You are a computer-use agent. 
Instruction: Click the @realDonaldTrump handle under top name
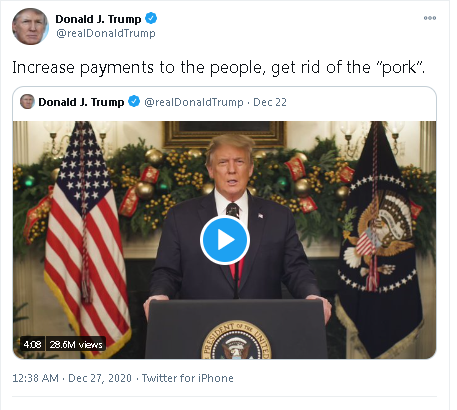point(106,33)
